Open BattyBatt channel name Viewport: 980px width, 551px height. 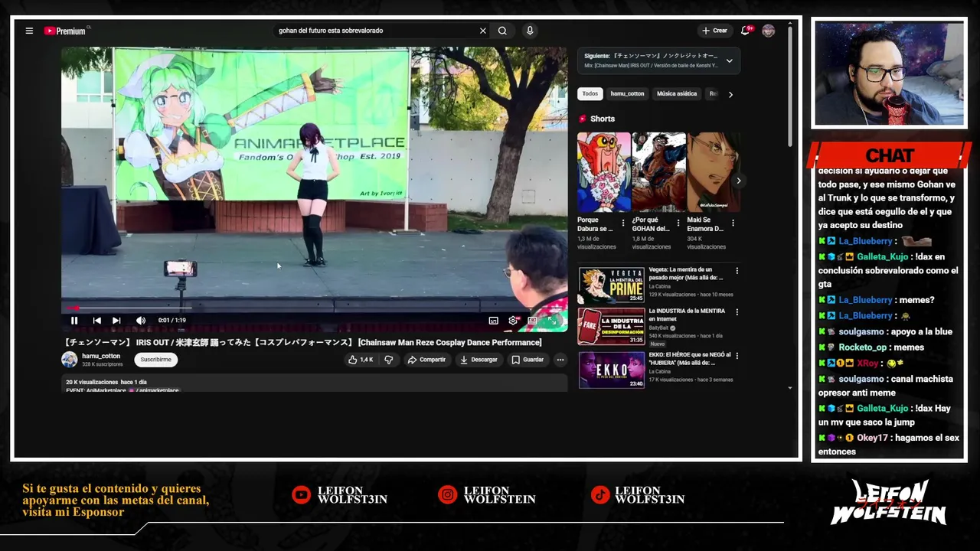(658, 328)
